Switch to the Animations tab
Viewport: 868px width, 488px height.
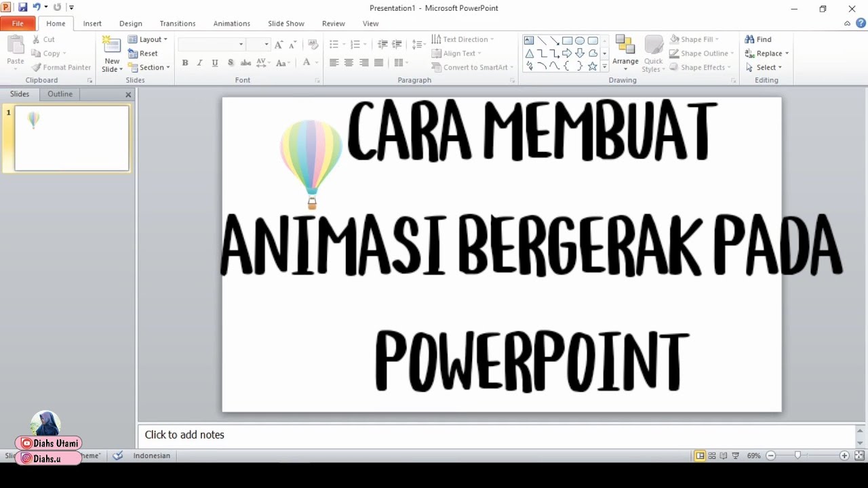[232, 23]
